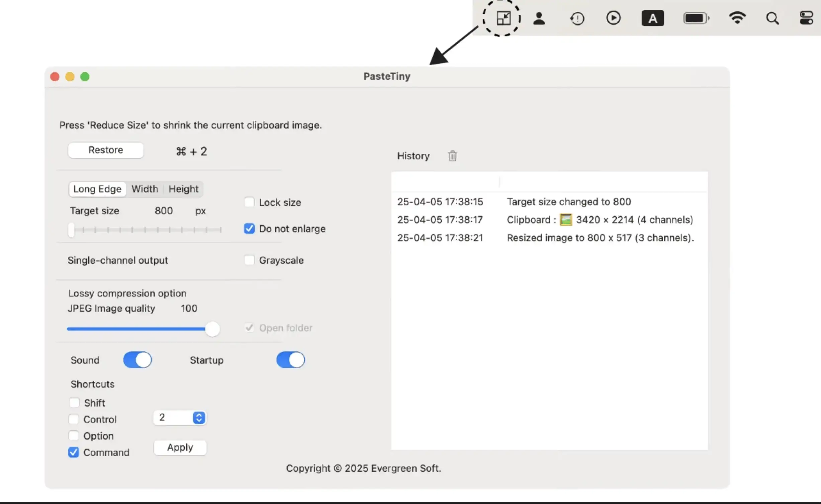Click the '⌘ + 2' shortcut label
Screen dimensions: 821x504
tap(192, 152)
